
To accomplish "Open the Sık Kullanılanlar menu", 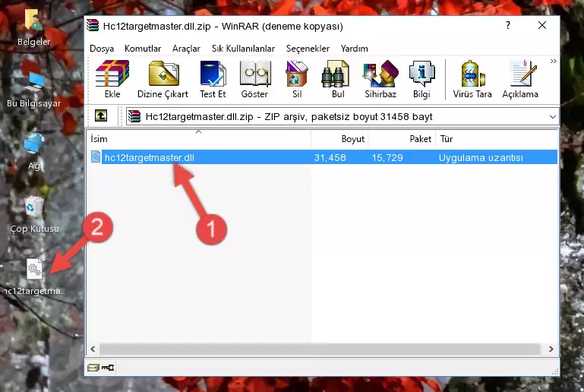I will tap(243, 49).
